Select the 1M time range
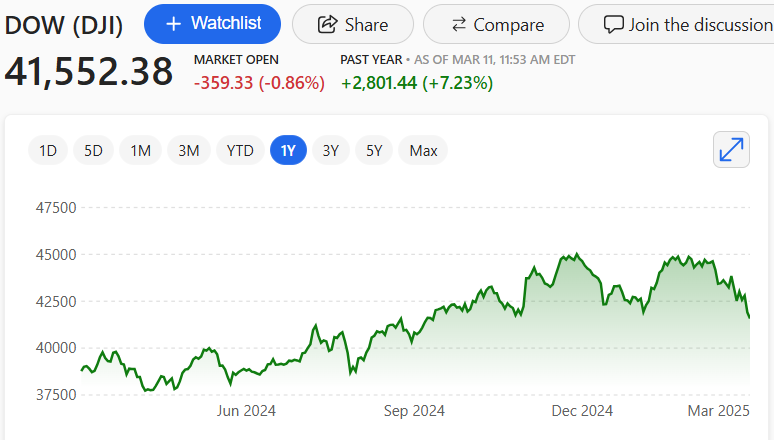774x440 pixels. pyautogui.click(x=140, y=151)
